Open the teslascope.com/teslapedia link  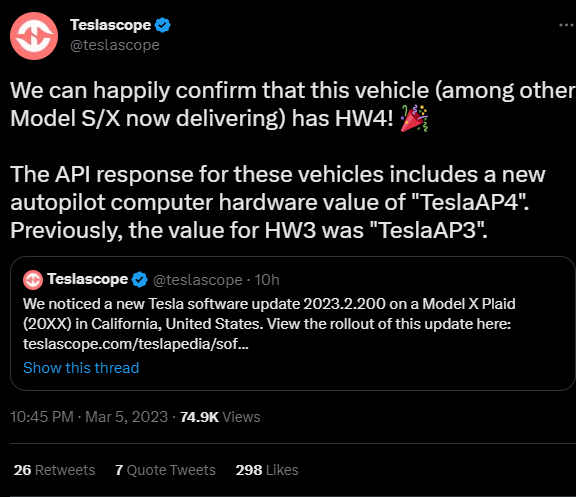[136, 344]
